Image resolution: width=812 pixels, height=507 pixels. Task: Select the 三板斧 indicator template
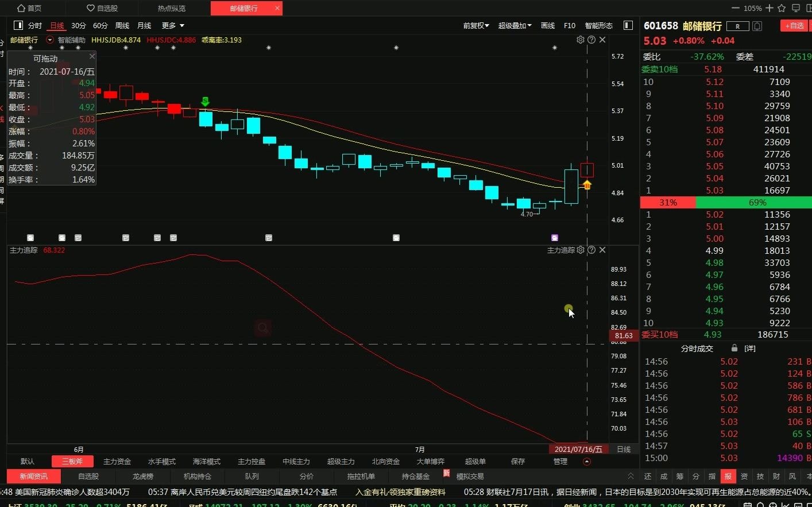(x=72, y=462)
